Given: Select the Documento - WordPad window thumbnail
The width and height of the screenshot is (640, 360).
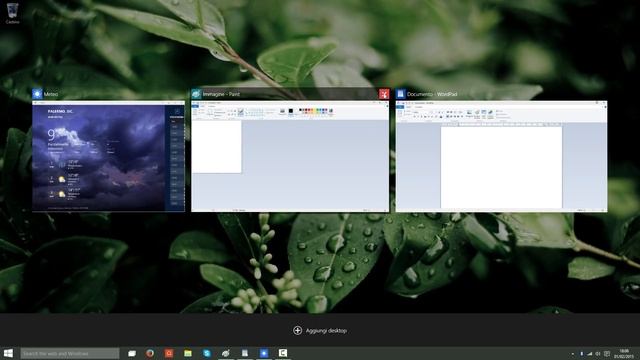Looking at the screenshot, I should pos(501,156).
